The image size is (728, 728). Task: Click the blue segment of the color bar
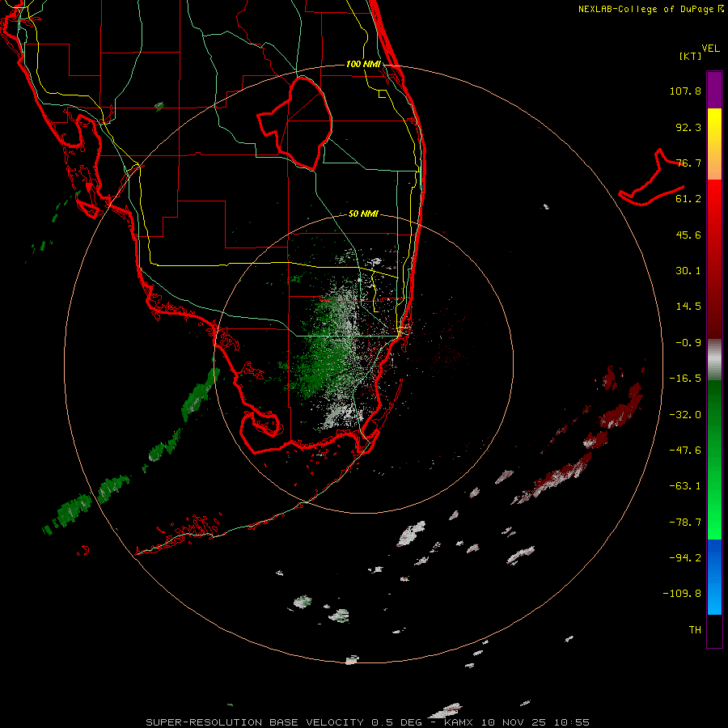(x=714, y=577)
